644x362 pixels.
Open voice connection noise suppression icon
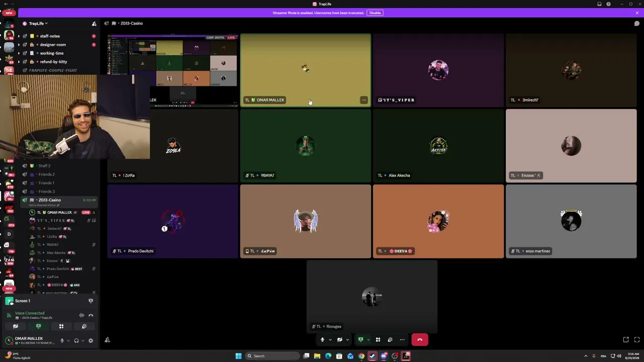click(x=82, y=315)
